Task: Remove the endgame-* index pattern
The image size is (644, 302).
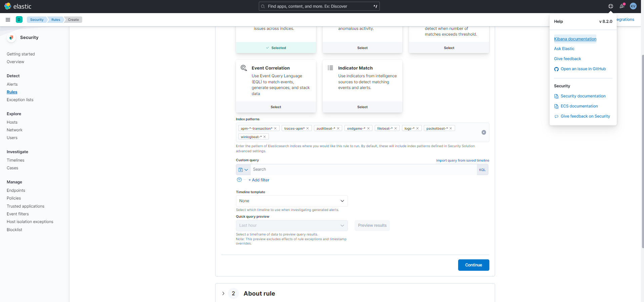Action: [368, 128]
